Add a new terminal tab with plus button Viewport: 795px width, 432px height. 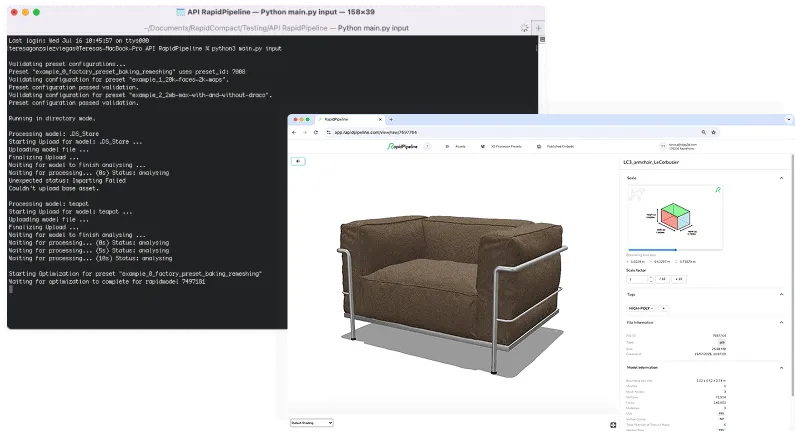pyautogui.click(x=538, y=28)
